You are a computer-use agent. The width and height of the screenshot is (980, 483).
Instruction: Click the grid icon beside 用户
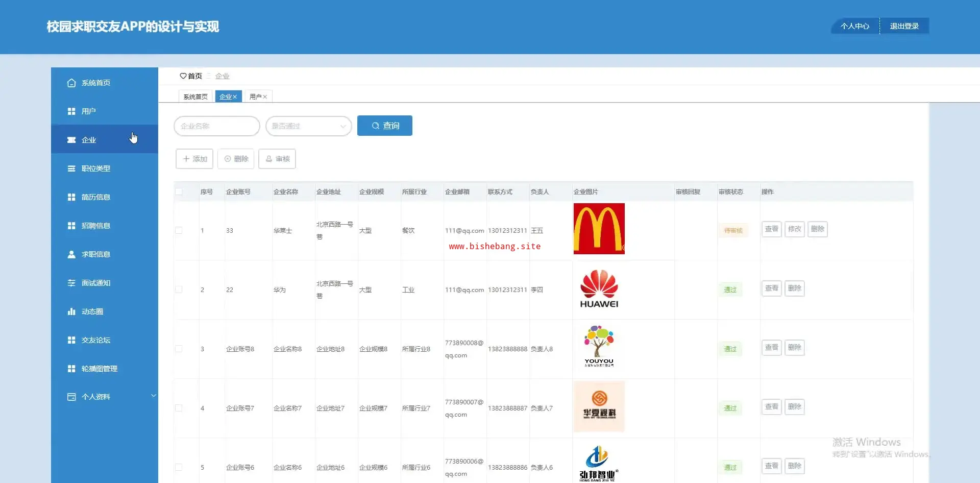71,111
